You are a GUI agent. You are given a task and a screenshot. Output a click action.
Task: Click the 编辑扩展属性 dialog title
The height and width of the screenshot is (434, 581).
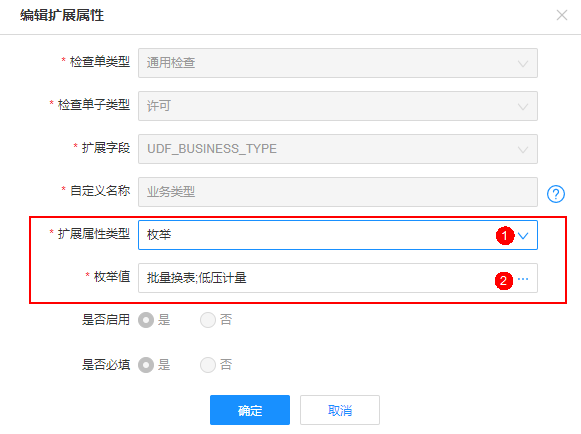[x=62, y=16]
